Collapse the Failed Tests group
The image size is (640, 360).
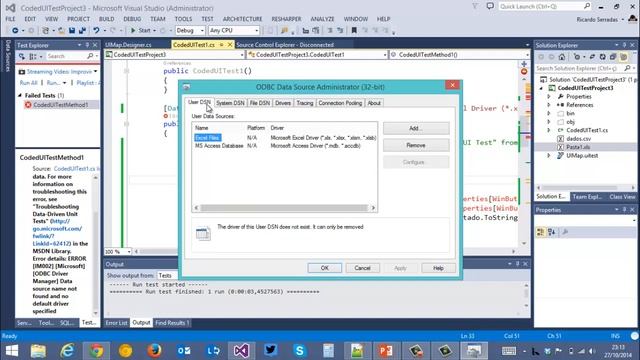[x=20, y=96]
